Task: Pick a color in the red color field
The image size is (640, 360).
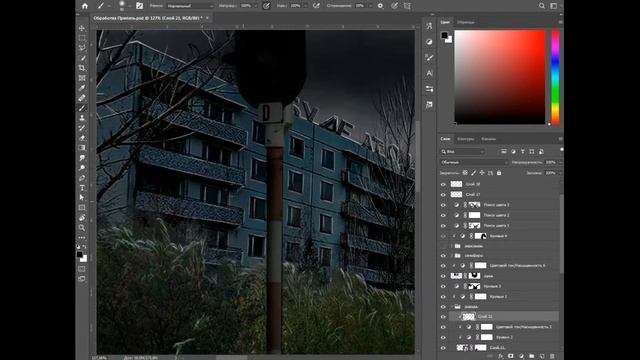Action: (500, 77)
